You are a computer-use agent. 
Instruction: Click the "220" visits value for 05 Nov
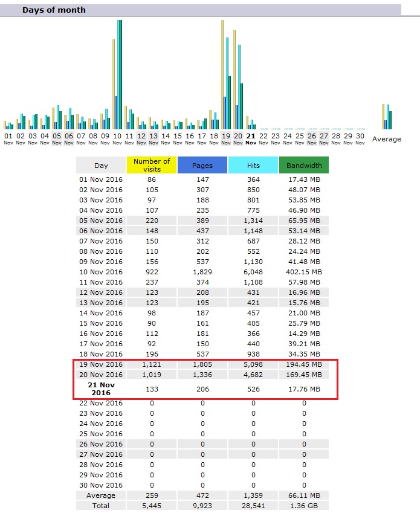click(x=152, y=221)
